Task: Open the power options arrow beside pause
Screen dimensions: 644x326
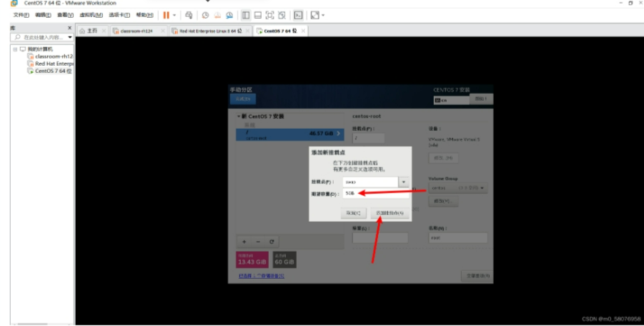Action: point(174,15)
